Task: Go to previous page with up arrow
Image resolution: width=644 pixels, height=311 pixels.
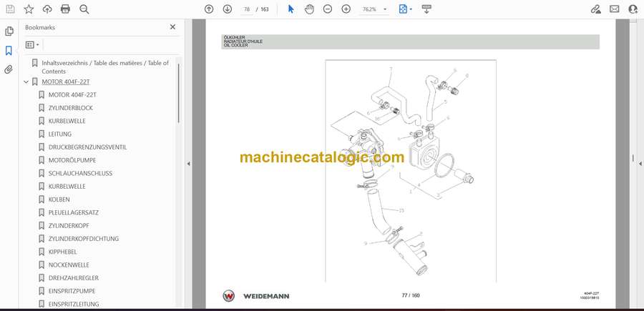Action: (x=209, y=9)
